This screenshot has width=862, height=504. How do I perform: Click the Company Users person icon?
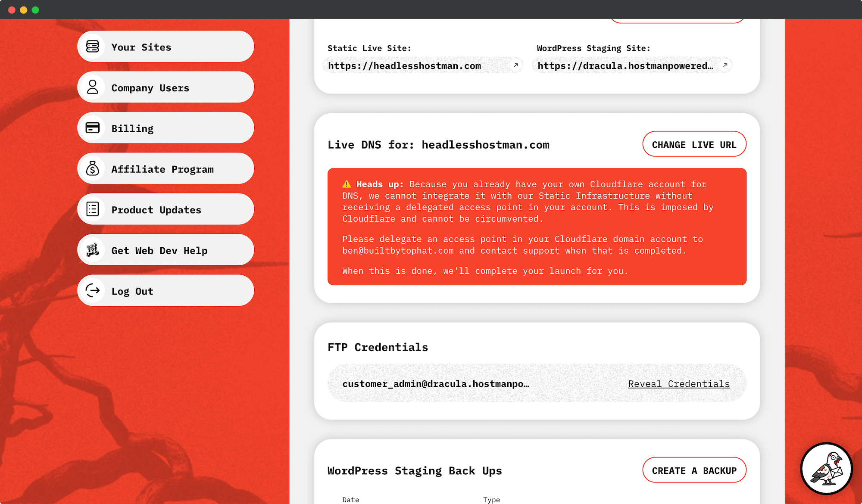click(92, 87)
